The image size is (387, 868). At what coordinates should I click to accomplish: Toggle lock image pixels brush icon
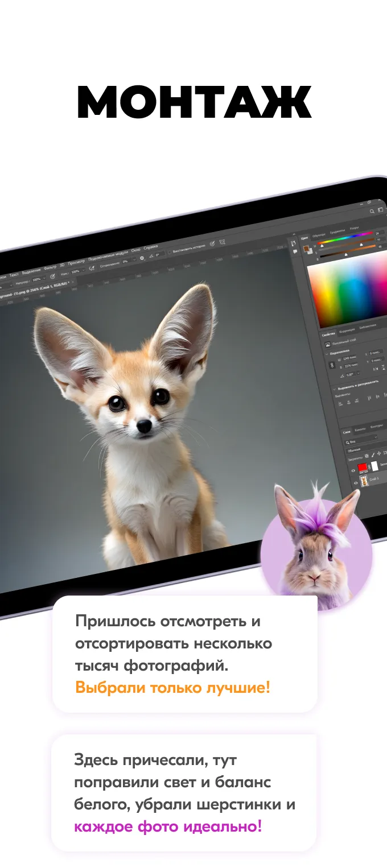pyautogui.click(x=373, y=455)
